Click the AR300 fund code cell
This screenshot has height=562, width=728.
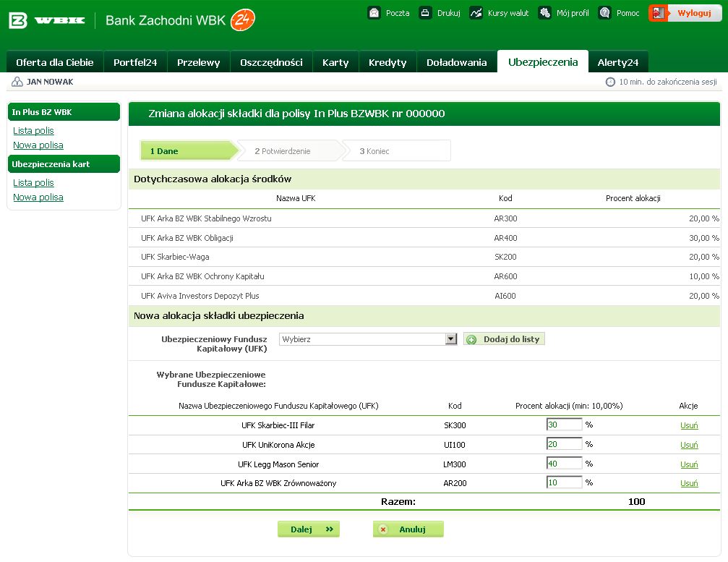coord(505,218)
